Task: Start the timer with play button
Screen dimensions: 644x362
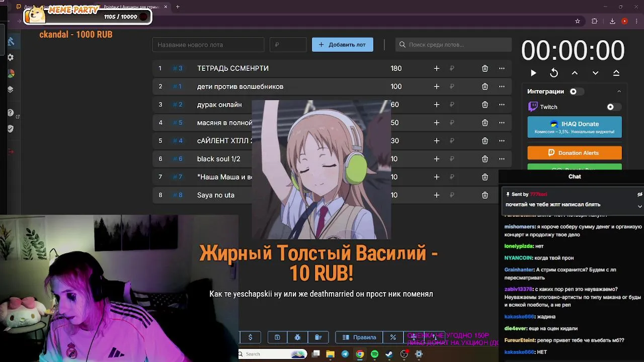Action: [533, 73]
